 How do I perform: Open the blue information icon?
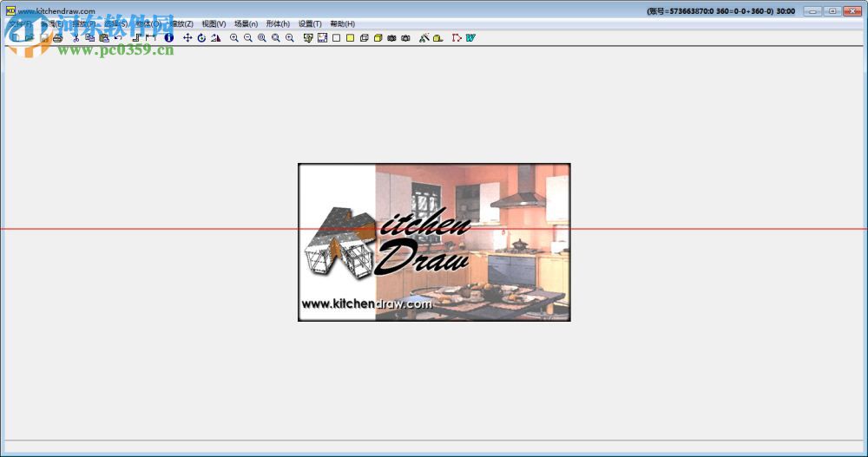click(169, 37)
